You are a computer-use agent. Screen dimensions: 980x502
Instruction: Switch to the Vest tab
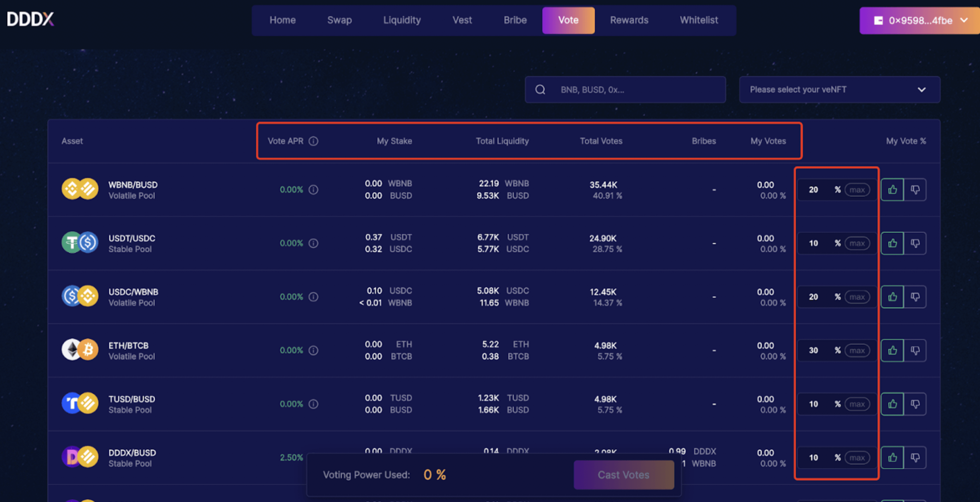pyautogui.click(x=462, y=20)
